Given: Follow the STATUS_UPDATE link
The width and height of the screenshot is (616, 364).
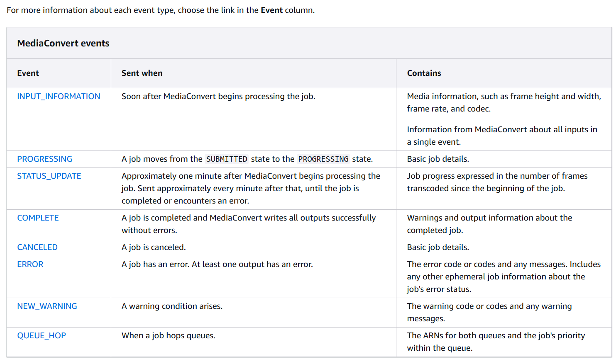Looking at the screenshot, I should pos(49,176).
